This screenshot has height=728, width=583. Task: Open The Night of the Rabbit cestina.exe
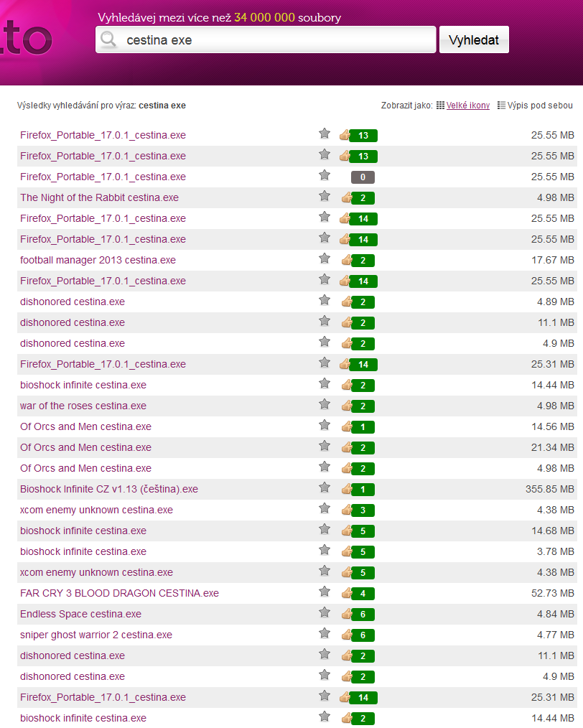[x=99, y=197]
